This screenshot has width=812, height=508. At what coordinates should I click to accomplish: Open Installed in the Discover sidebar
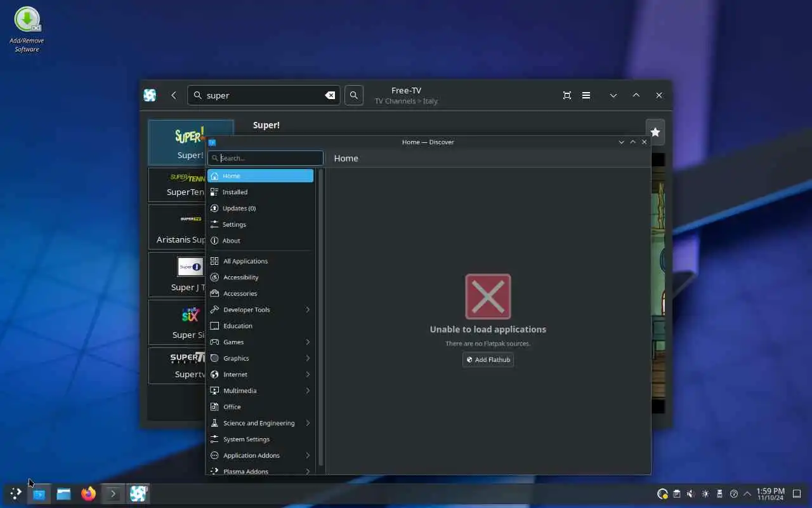[260, 192]
